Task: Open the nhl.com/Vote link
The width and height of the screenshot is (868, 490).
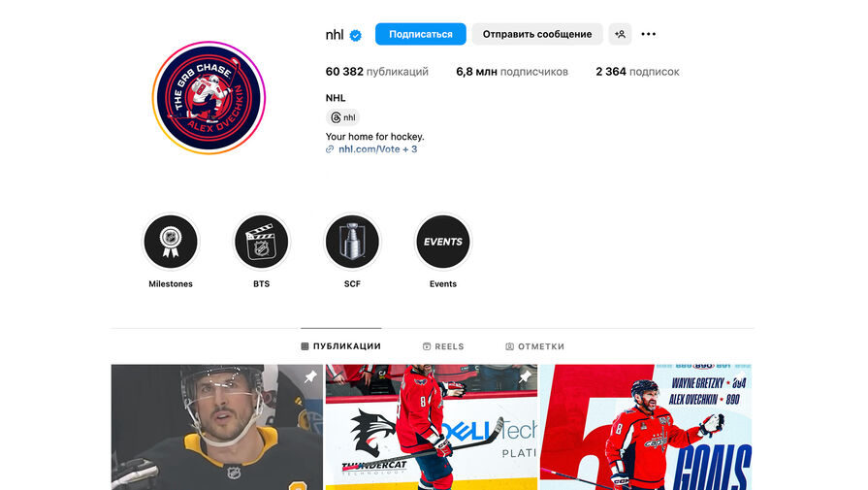Action: [x=371, y=148]
